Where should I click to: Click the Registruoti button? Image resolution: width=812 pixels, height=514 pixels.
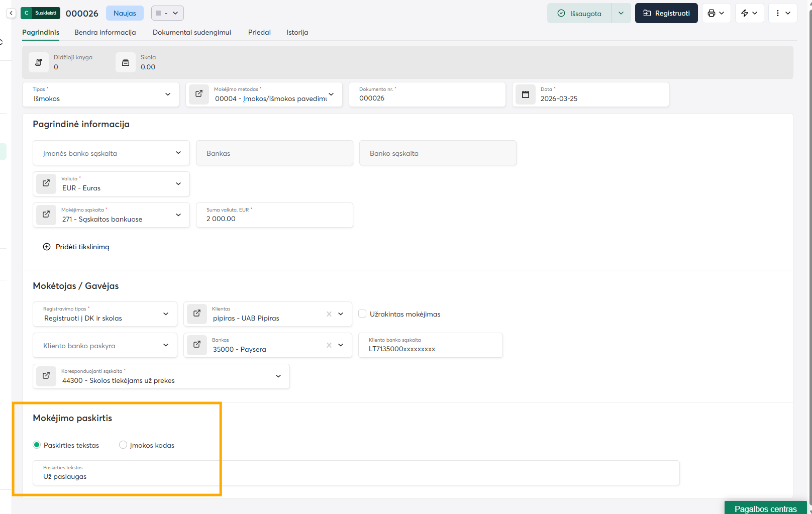tap(666, 13)
